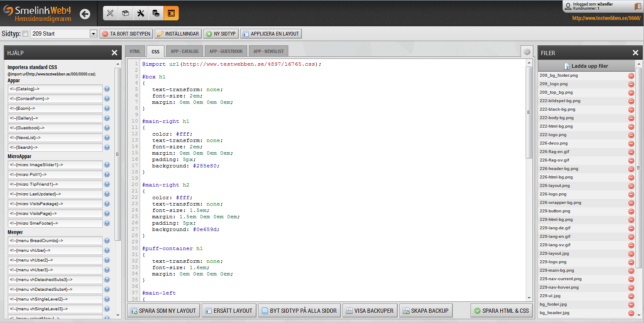Screen dimensions: 644x323
Task: Click the database coins icon in toolbar
Action: (x=156, y=13)
